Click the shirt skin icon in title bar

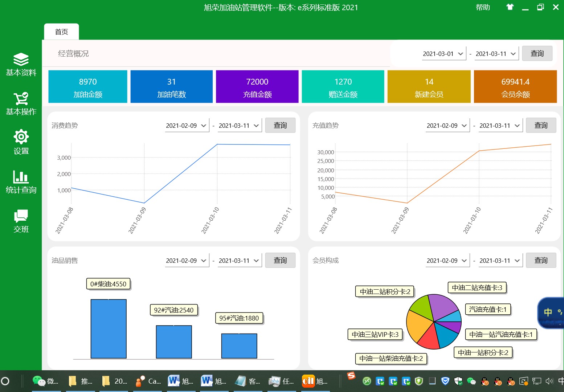tap(510, 7)
